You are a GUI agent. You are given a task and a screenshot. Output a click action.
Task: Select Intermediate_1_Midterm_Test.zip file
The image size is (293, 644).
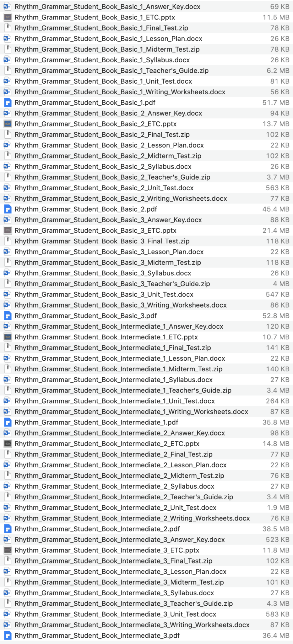[118, 369]
